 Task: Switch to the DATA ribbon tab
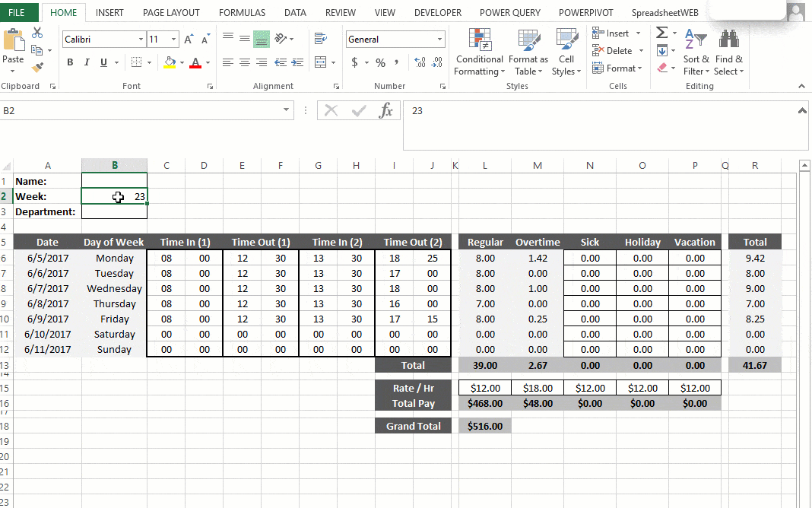point(295,12)
